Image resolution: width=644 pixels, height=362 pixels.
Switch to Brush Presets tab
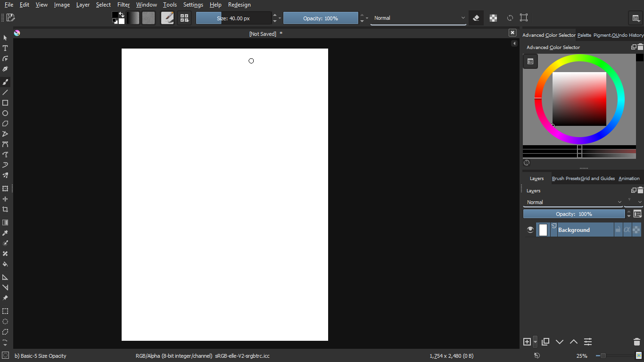coord(566,179)
